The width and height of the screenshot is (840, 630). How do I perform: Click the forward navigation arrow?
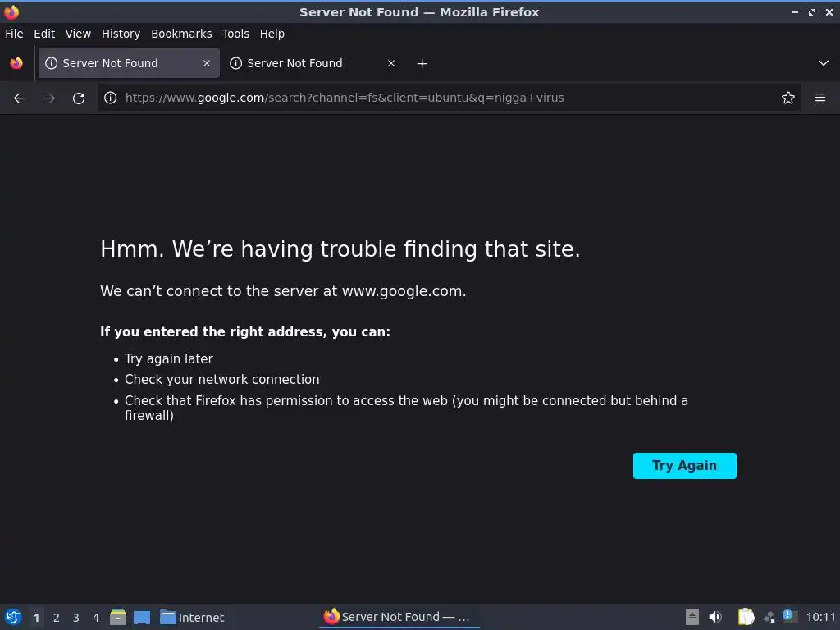pos(49,98)
